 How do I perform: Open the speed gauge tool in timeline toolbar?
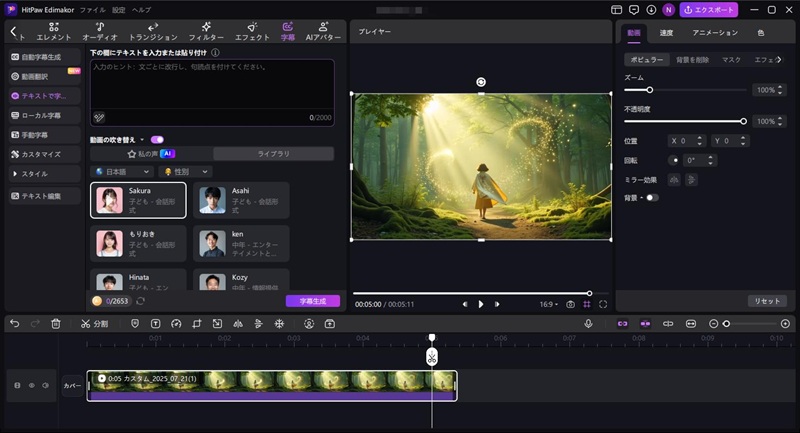[176, 324]
